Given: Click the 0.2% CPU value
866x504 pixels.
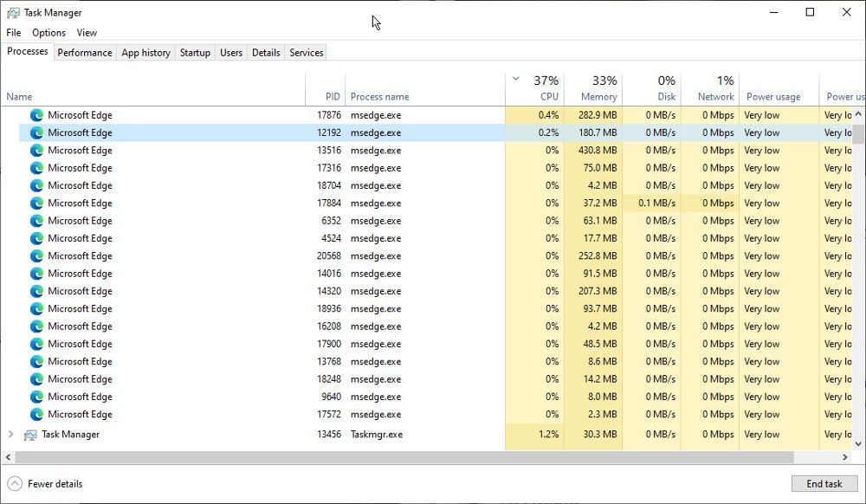Looking at the screenshot, I should click(548, 133).
